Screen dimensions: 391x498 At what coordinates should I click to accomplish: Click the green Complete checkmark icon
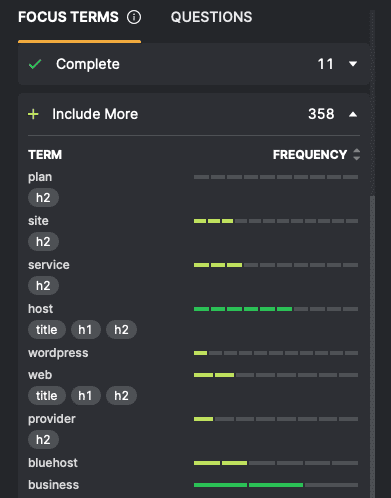[35, 64]
